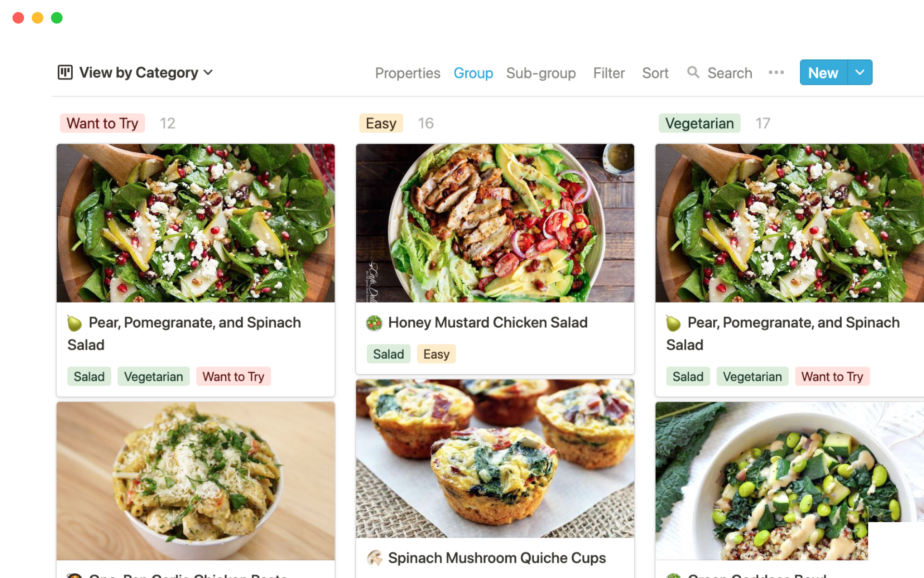Image resolution: width=924 pixels, height=578 pixels.
Task: Click the 'New' button to add recipe
Action: click(x=822, y=72)
